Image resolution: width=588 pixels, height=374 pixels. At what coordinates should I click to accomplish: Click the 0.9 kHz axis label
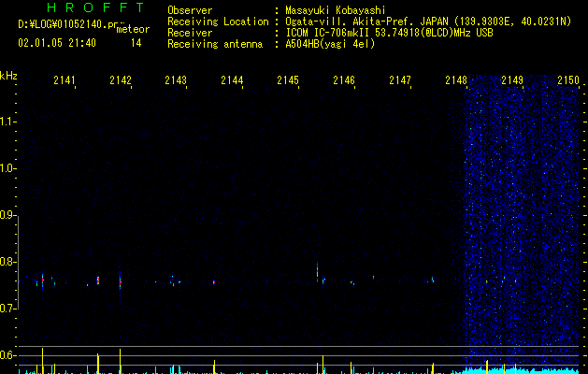[7, 215]
